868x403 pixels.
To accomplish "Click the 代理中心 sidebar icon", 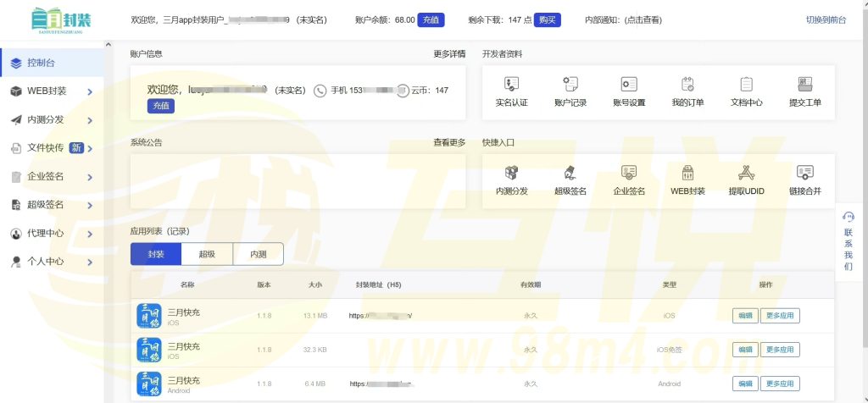I will pyautogui.click(x=16, y=234).
